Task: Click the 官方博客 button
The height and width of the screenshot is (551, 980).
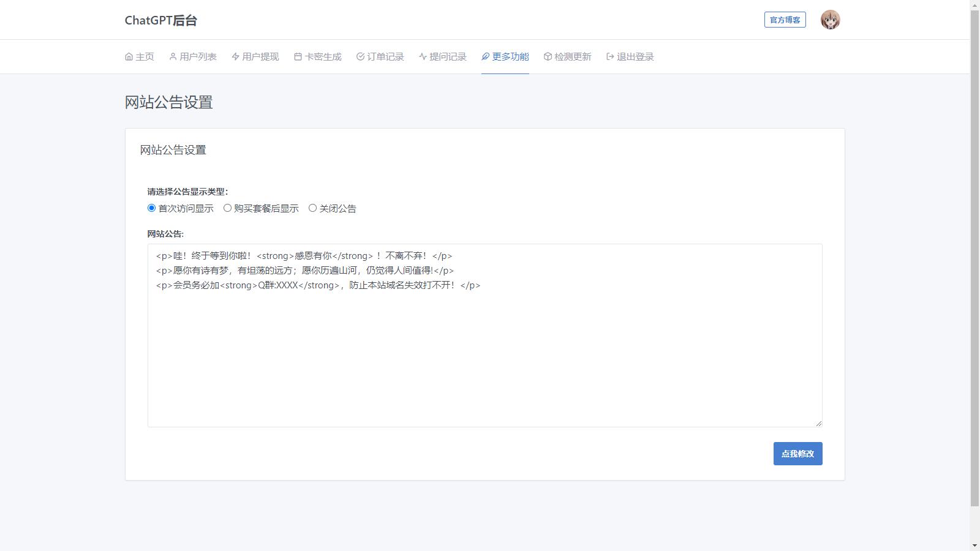Action: (785, 20)
